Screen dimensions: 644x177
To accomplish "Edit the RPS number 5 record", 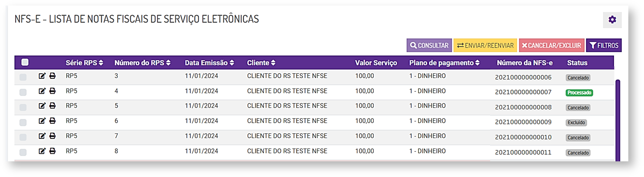I will (x=42, y=106).
